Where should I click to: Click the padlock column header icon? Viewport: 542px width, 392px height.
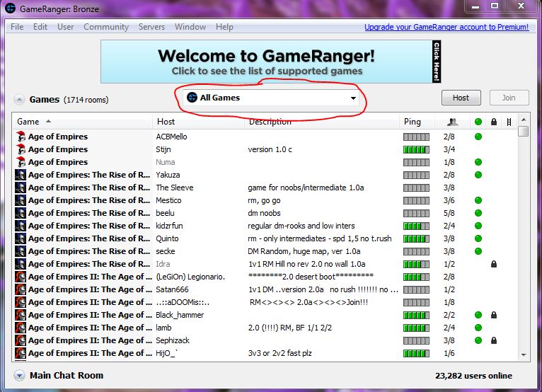(x=494, y=122)
